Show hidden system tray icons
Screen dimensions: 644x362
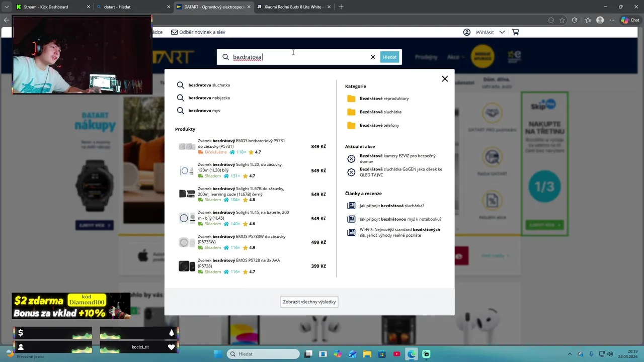[x=570, y=354]
